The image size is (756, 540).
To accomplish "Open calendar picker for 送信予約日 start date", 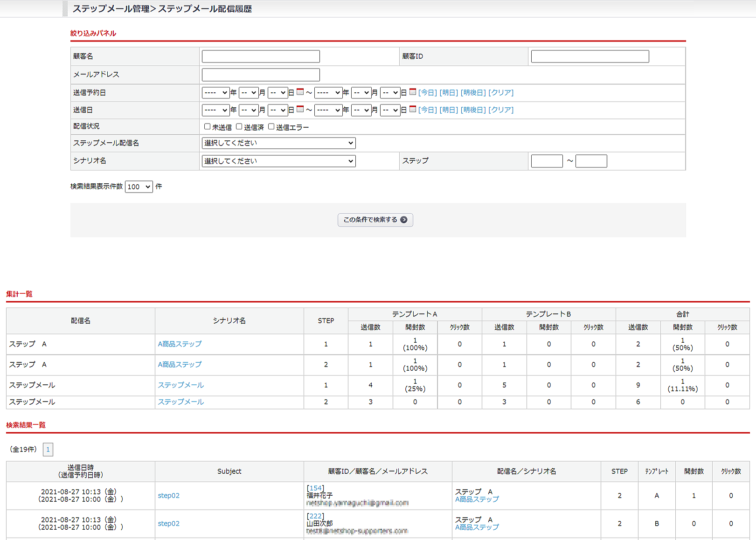I will click(300, 92).
